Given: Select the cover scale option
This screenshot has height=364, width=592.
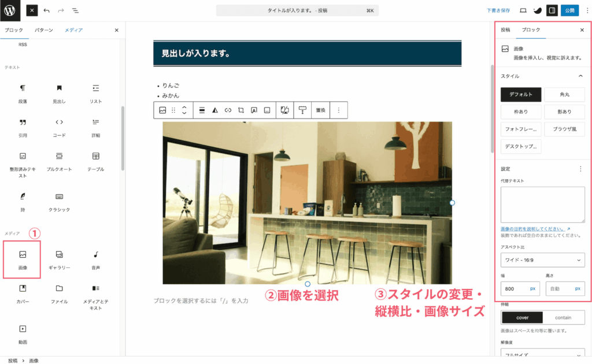Looking at the screenshot, I should pos(522,318).
